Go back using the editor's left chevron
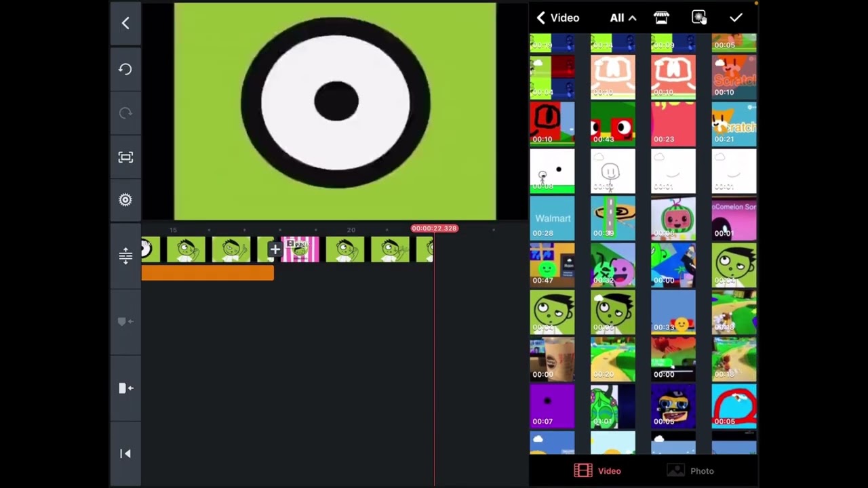The width and height of the screenshot is (868, 488). (125, 23)
